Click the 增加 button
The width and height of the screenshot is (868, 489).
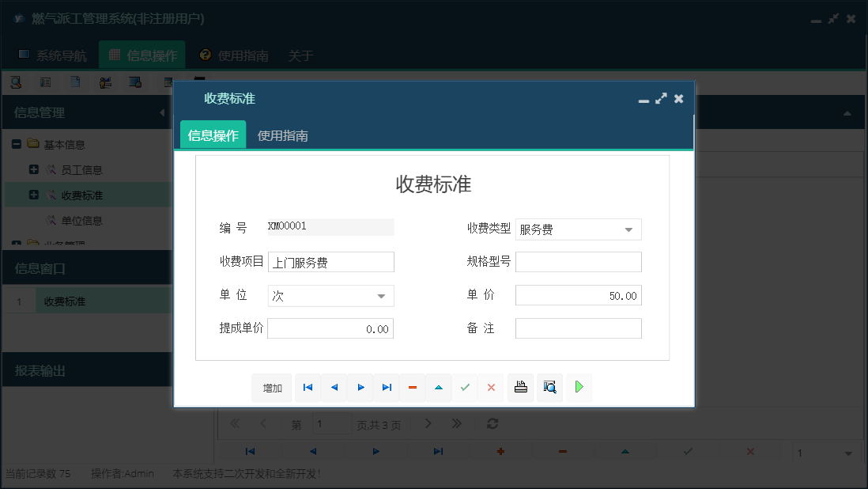point(272,388)
